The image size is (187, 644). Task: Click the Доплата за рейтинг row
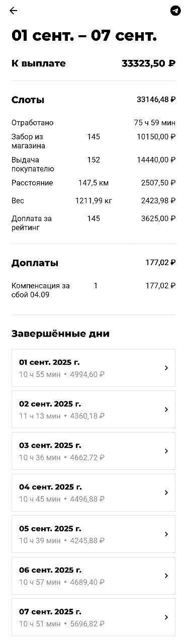(x=93, y=223)
